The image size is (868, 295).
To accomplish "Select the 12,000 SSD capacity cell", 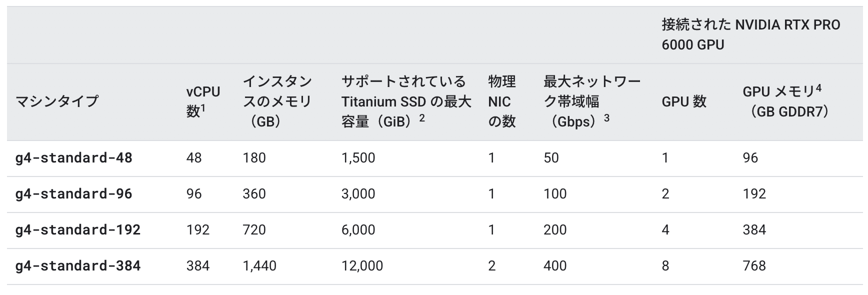I will [x=362, y=266].
